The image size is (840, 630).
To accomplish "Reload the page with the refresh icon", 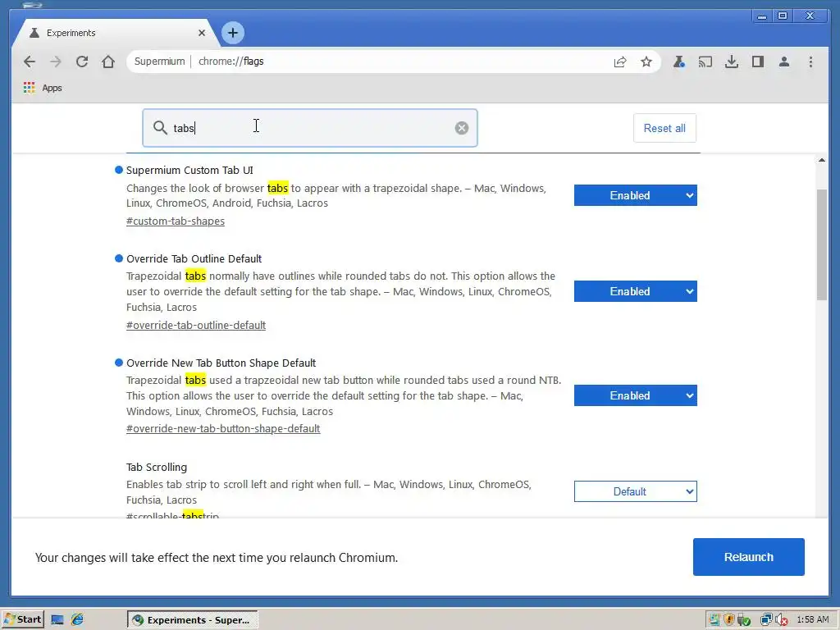I will coord(82,62).
